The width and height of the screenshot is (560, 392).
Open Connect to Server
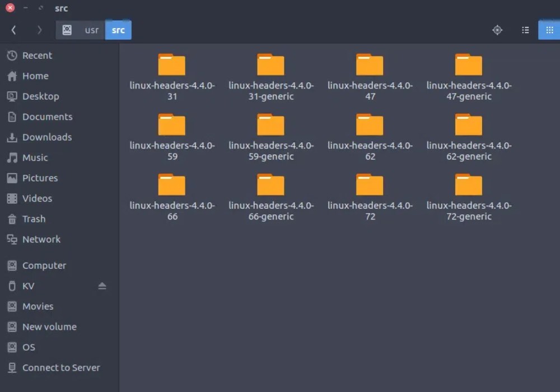(61, 368)
